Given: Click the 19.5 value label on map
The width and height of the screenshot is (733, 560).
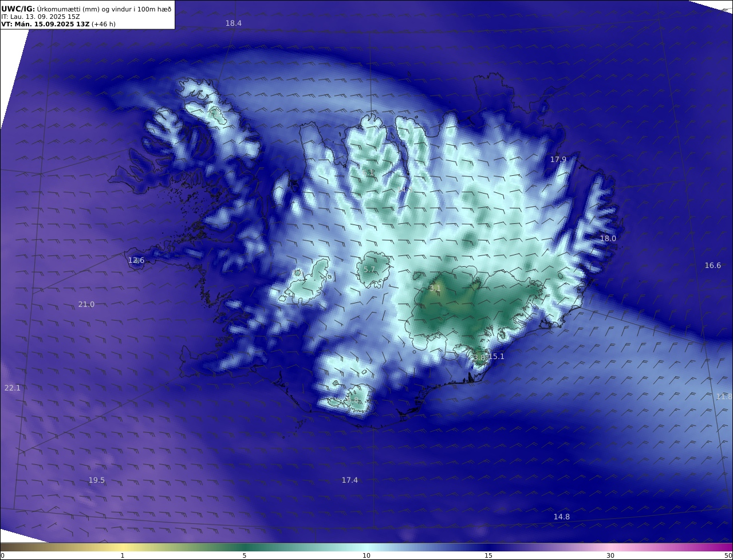Looking at the screenshot, I should pyautogui.click(x=97, y=480).
